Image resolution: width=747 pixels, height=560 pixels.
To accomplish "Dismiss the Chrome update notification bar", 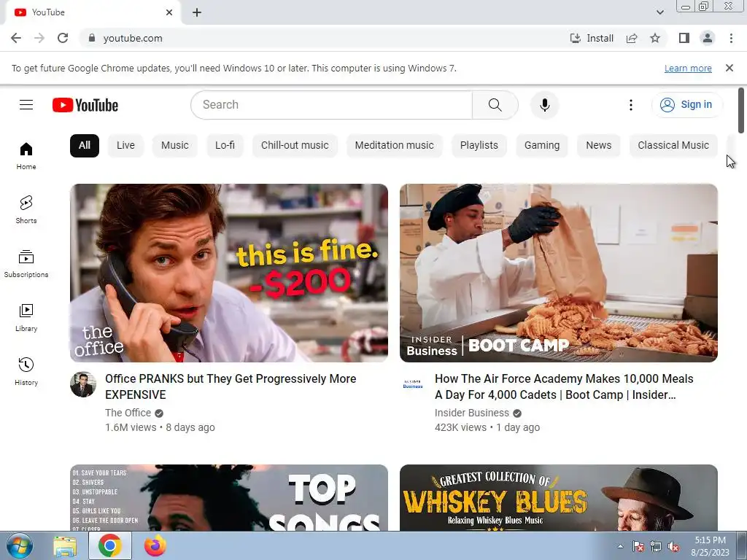I will (729, 68).
